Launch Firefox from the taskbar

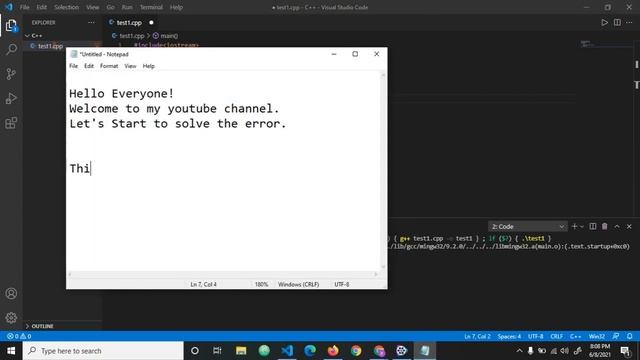[x=333, y=351]
